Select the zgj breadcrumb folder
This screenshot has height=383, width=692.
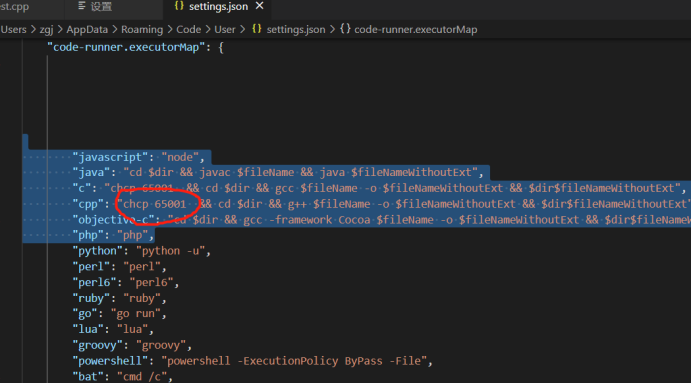tap(45, 30)
